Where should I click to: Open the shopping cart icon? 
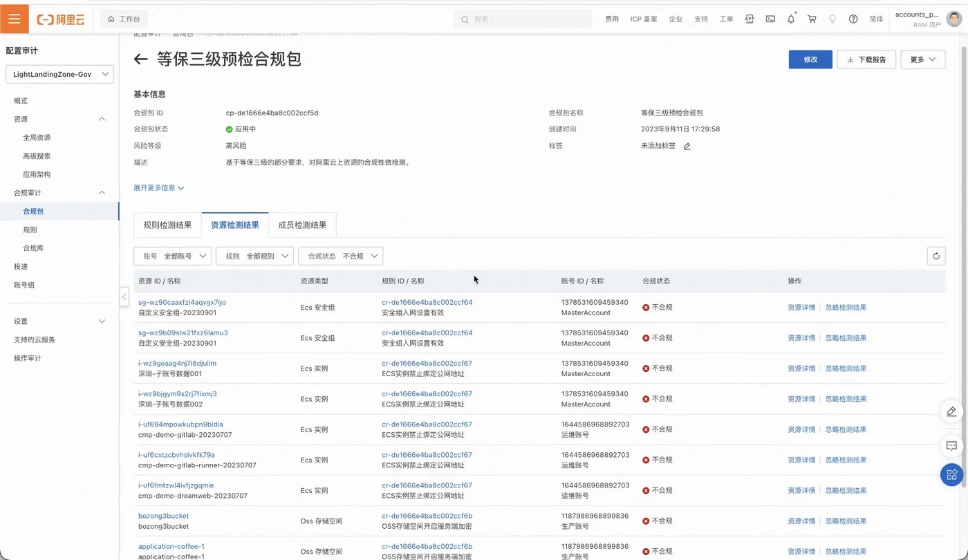pyautogui.click(x=812, y=19)
